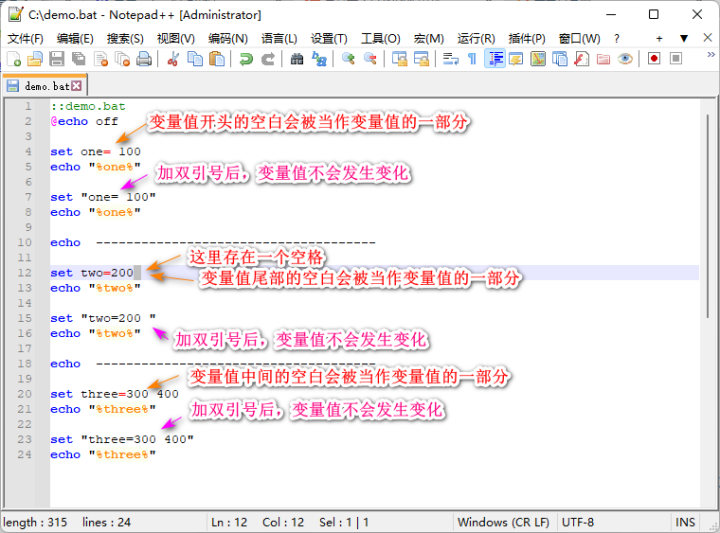The height and width of the screenshot is (533, 720).
Task: Click the Print toolbar icon
Action: [x=144, y=59]
